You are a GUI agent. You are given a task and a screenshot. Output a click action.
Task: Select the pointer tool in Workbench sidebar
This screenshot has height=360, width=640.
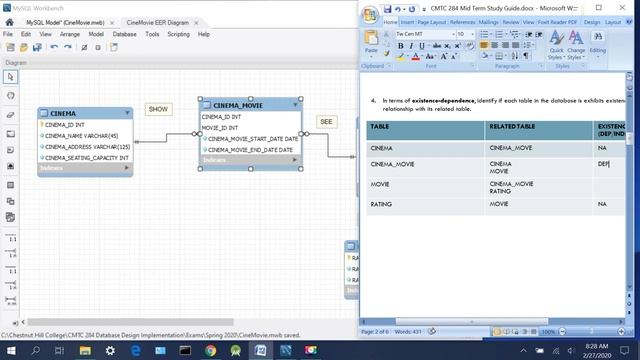point(10,77)
